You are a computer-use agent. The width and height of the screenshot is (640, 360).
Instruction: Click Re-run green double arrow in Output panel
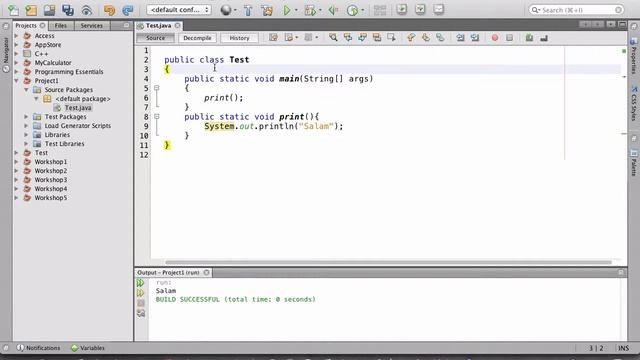pyautogui.click(x=140, y=282)
